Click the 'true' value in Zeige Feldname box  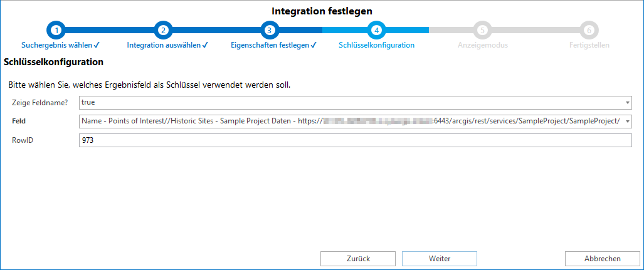(x=88, y=102)
